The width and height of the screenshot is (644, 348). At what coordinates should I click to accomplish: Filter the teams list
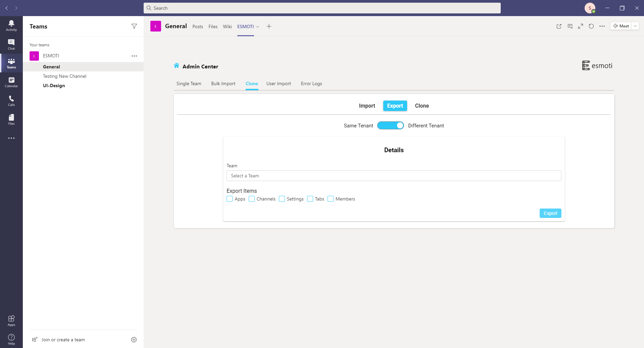[x=134, y=26]
